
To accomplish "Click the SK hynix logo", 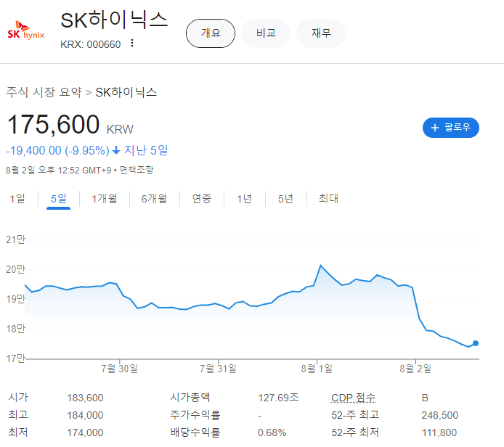I will point(26,30).
